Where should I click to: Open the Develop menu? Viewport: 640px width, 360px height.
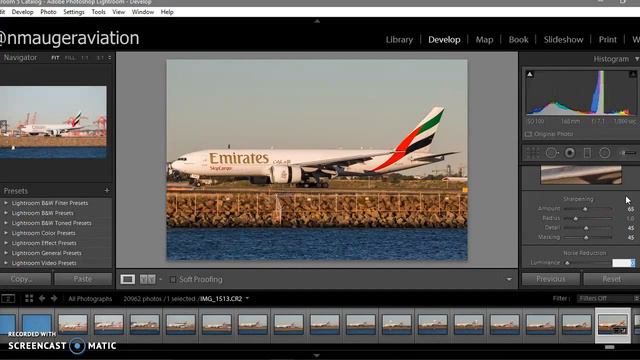(x=22, y=12)
